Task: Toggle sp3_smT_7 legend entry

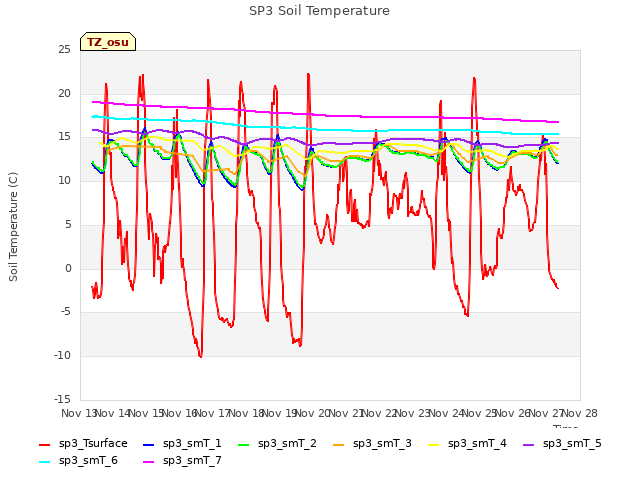Action: 182,461
